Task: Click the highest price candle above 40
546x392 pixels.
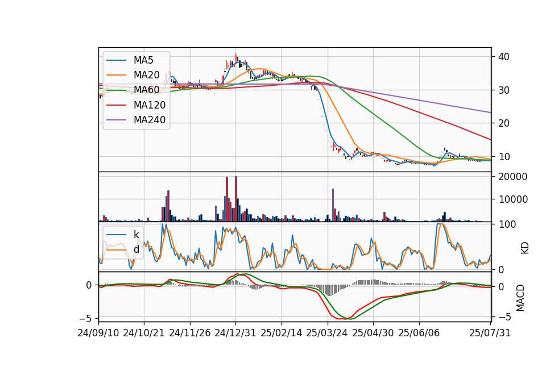Action: [x=235, y=59]
